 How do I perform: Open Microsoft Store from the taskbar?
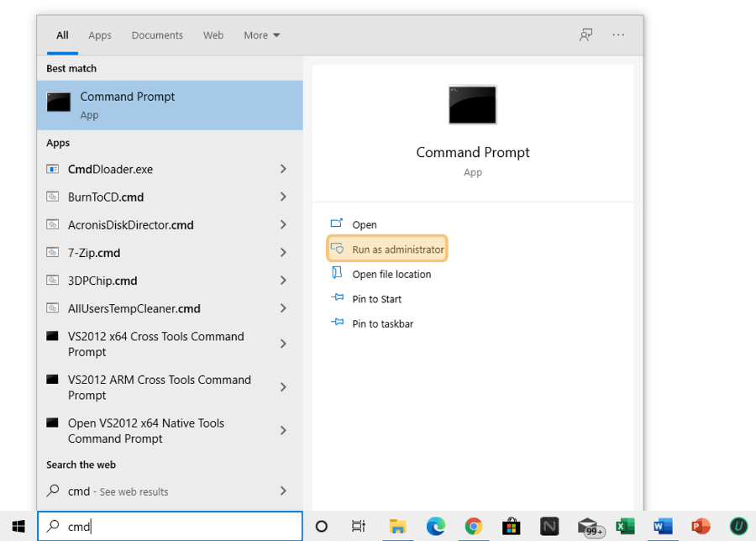point(511,526)
